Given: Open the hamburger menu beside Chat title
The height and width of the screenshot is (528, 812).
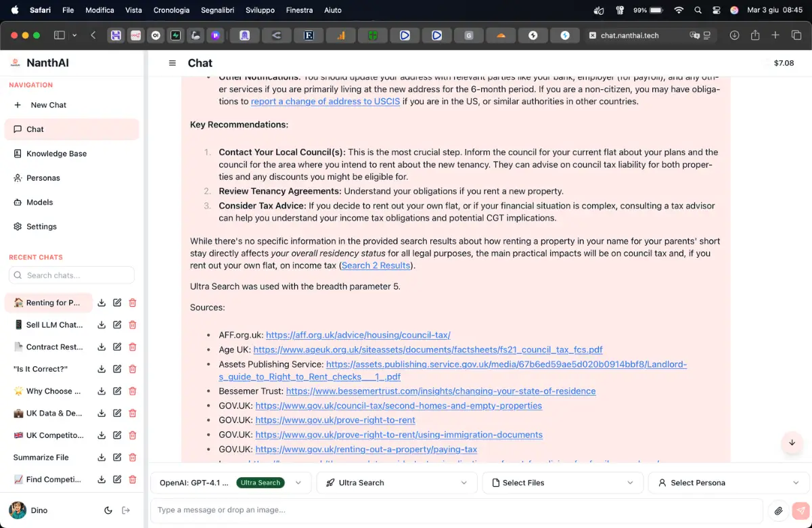Looking at the screenshot, I should pyautogui.click(x=173, y=63).
